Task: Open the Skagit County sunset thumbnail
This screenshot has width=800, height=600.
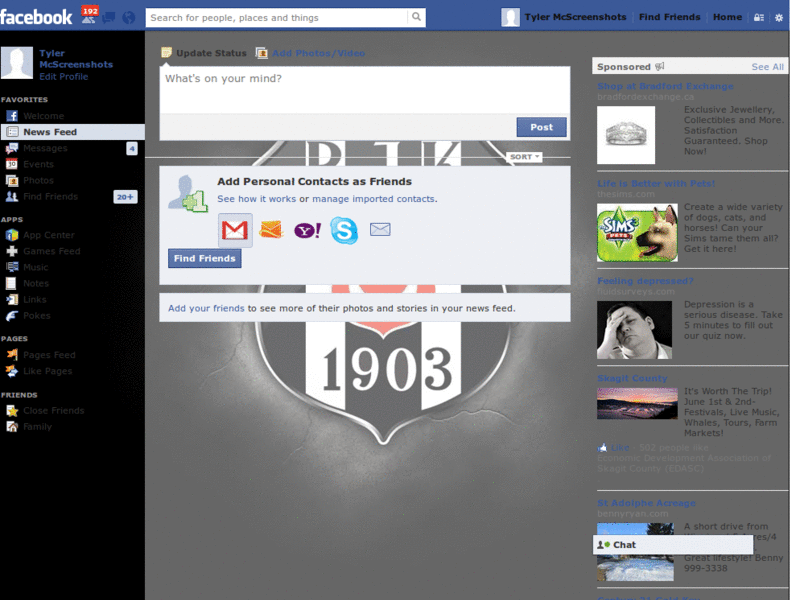Action: point(637,404)
